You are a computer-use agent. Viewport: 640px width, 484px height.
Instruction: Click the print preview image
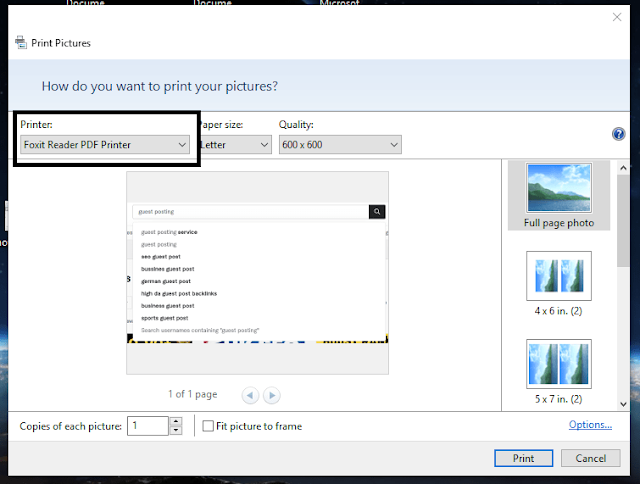pyautogui.click(x=258, y=273)
